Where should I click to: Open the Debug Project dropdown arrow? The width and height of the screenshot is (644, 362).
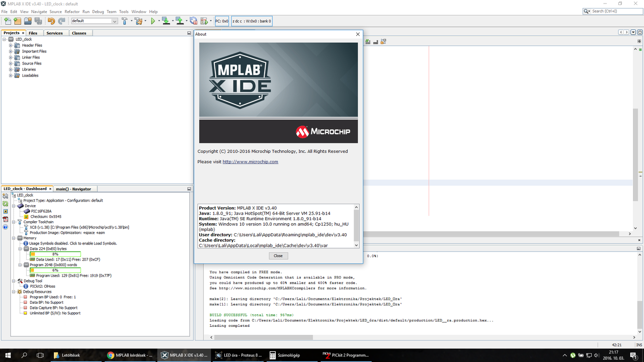[210, 21]
